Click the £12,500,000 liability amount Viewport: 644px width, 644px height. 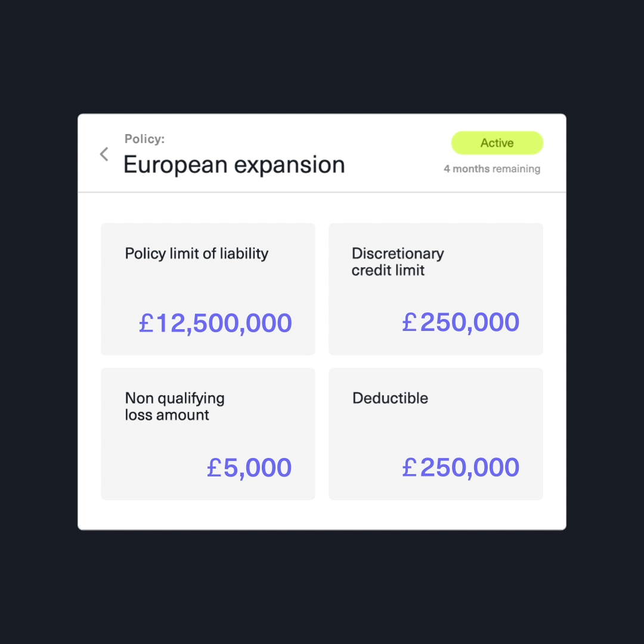[215, 323]
